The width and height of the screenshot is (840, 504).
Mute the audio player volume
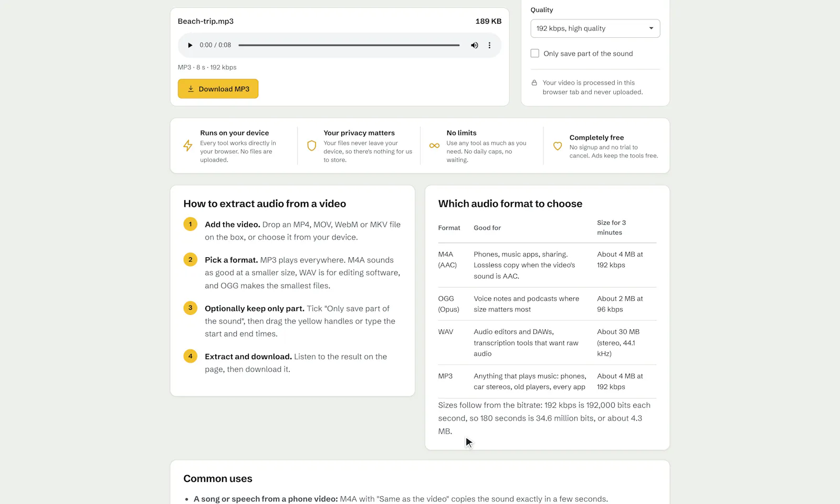(475, 45)
